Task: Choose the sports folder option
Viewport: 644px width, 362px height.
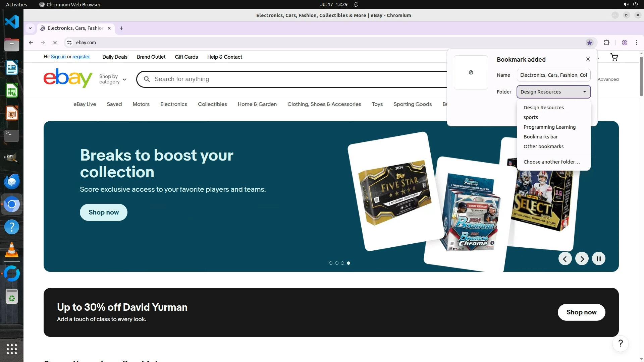Action: pos(531,117)
